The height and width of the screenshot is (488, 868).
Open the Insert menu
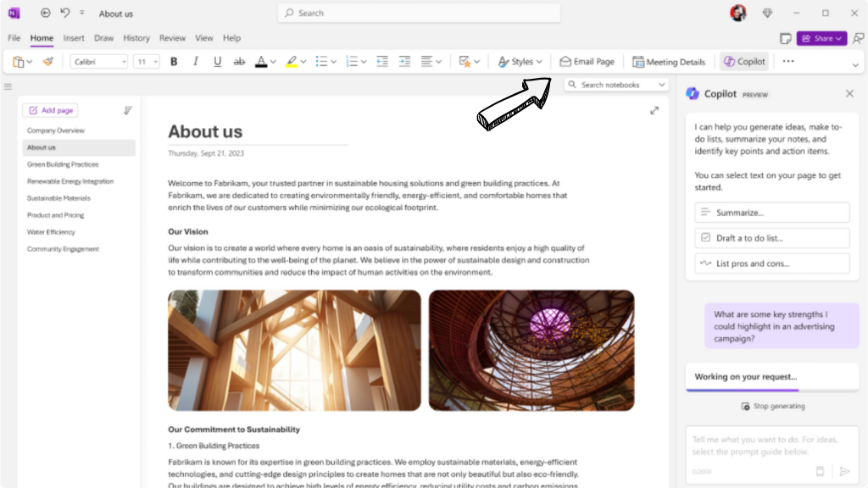coord(74,37)
